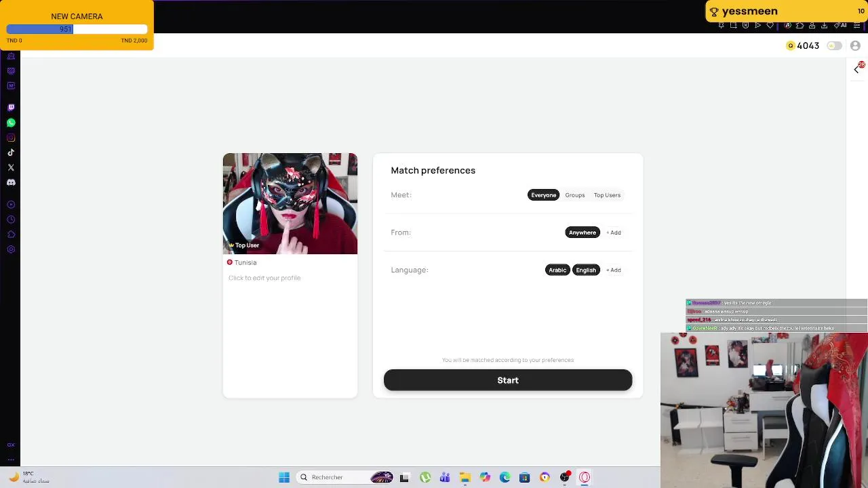Open the extensions cube icon in sidebar
Screen dimensions: 868x488
(x=11, y=235)
